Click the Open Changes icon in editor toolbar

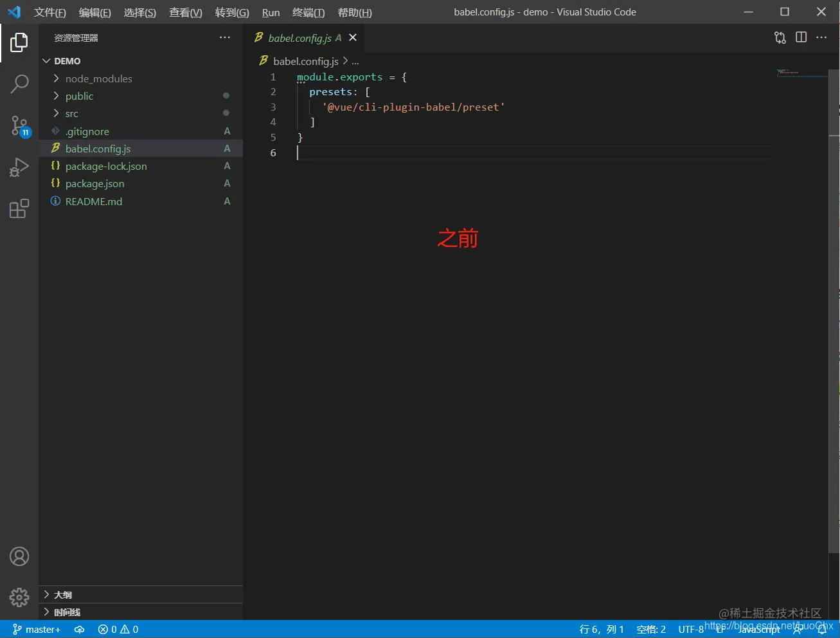click(780, 37)
